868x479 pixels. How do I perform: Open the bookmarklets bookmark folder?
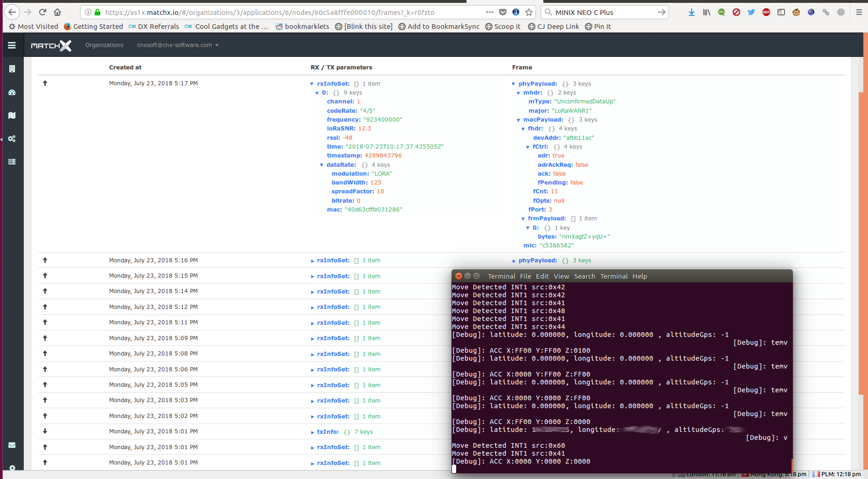pyautogui.click(x=302, y=27)
